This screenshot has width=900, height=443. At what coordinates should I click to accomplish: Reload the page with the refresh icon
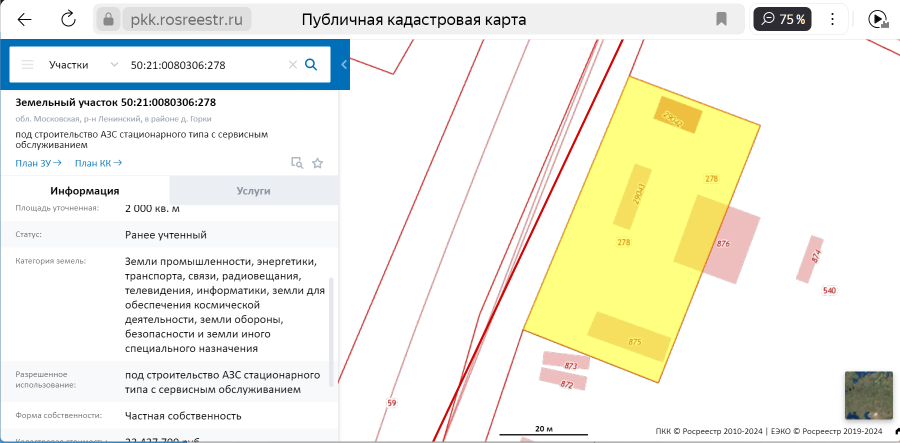(68, 19)
